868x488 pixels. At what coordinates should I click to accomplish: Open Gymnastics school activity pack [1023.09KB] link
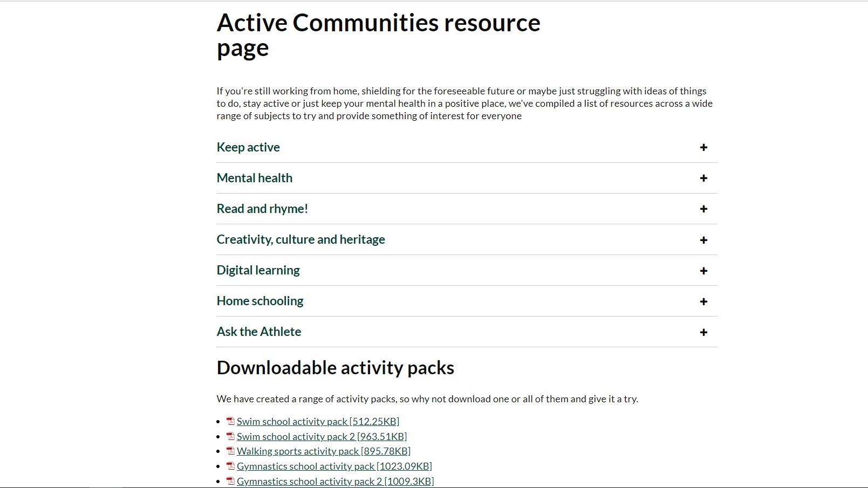pos(334,466)
